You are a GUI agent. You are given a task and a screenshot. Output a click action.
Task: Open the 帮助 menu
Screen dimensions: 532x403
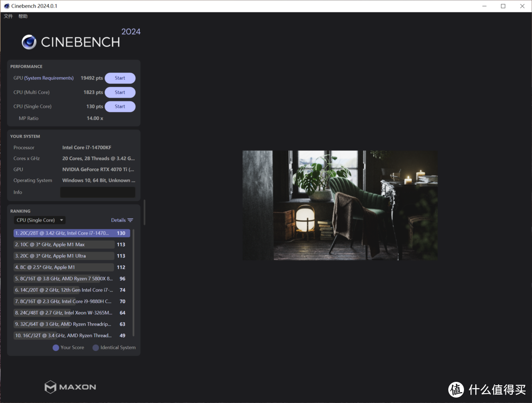[23, 16]
